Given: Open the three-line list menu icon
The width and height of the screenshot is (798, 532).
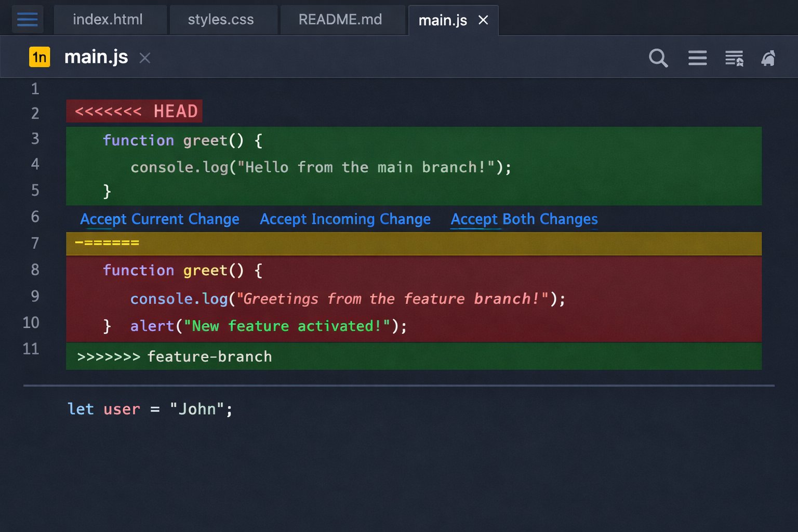Looking at the screenshot, I should (x=697, y=58).
